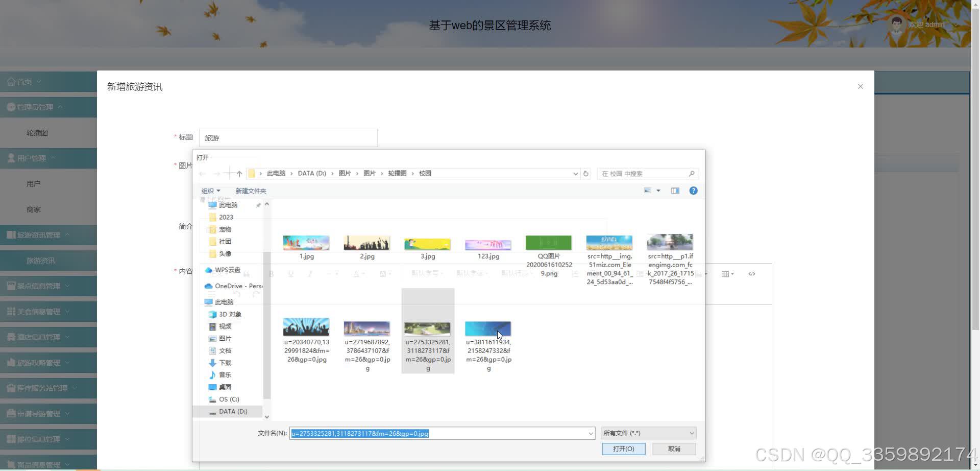Open view options dropdown arrow
The width and height of the screenshot is (980, 471).
pos(658,191)
